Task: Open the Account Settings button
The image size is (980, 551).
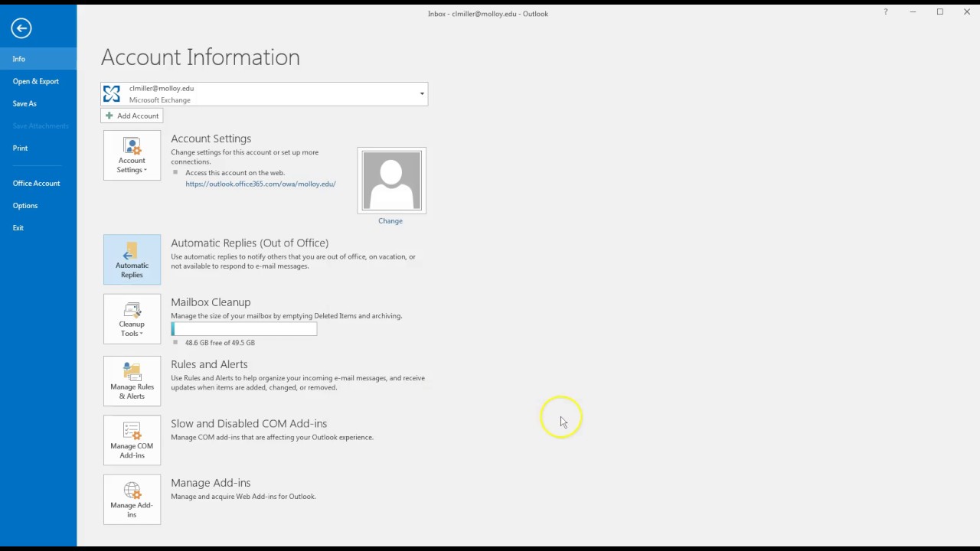Action: 132,155
